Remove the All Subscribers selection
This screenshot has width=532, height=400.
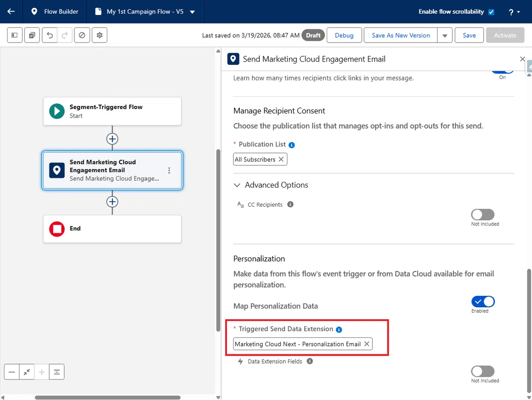[x=281, y=159]
